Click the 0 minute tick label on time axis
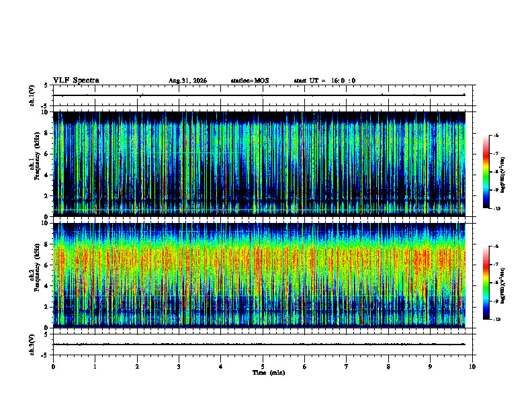The height and width of the screenshot is (411, 532). (x=53, y=367)
